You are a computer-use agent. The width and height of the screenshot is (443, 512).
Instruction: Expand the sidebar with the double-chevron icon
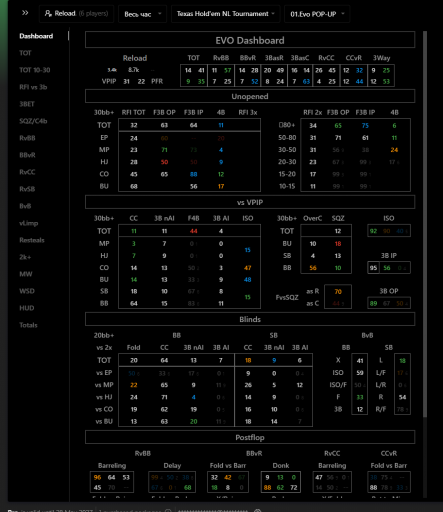click(25, 13)
